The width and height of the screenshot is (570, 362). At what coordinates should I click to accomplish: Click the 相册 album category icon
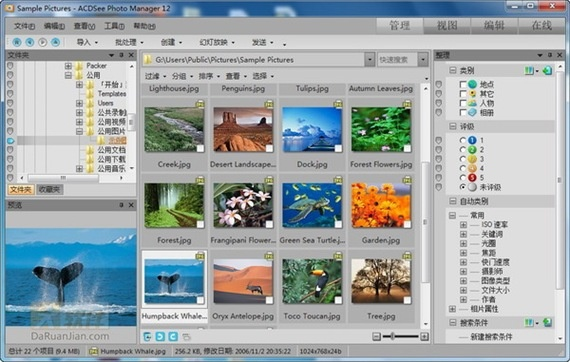(472, 113)
